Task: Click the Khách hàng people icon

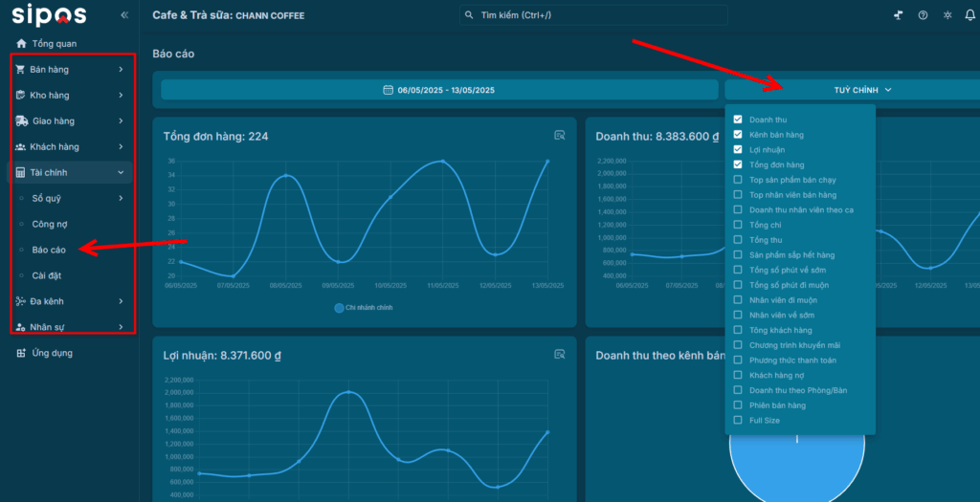Action: coord(21,146)
